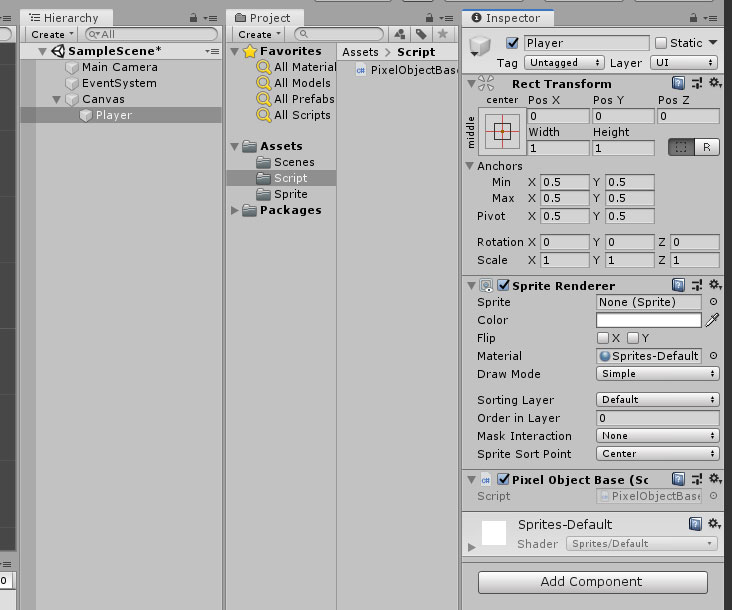Open Rect Transform preset icon

697,84
